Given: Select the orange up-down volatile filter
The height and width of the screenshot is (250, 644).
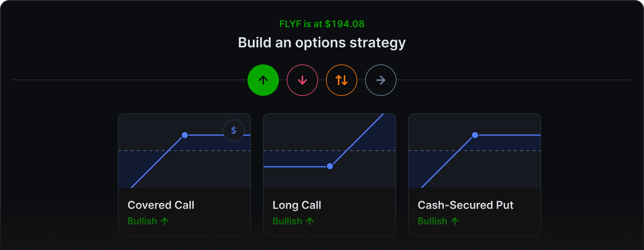Looking at the screenshot, I should click(x=341, y=80).
